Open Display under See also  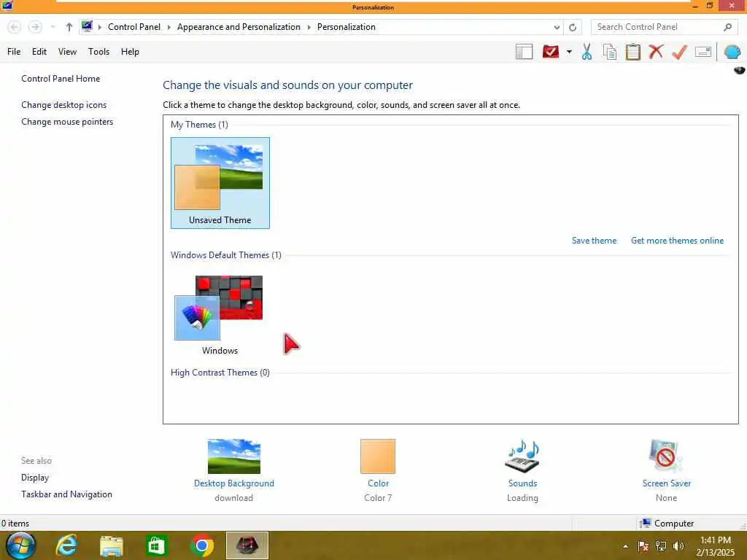pos(35,478)
